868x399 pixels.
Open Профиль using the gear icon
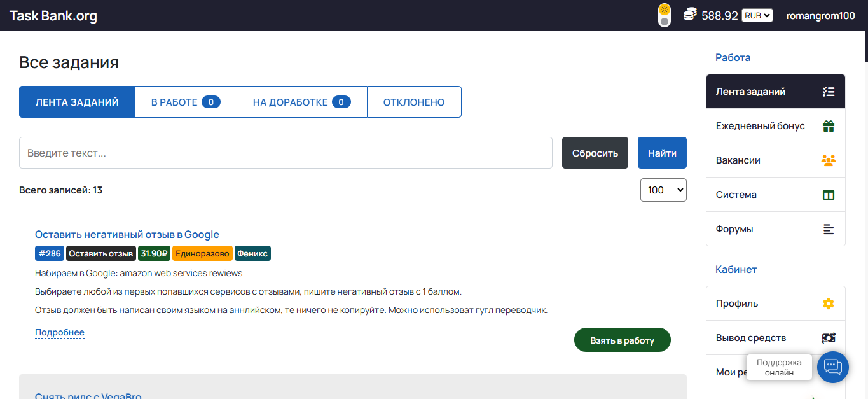pyautogui.click(x=828, y=304)
